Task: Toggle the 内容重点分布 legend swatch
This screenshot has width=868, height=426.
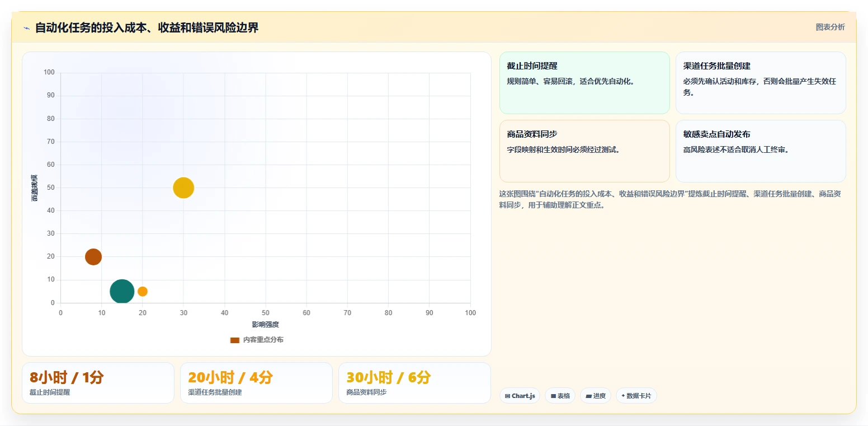Action: 235,340
